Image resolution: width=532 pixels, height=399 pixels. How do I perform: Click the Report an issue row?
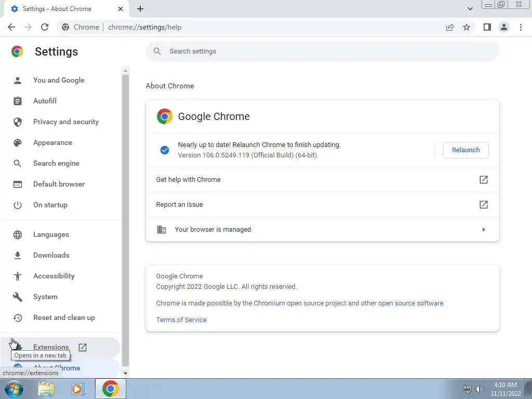tap(322, 205)
